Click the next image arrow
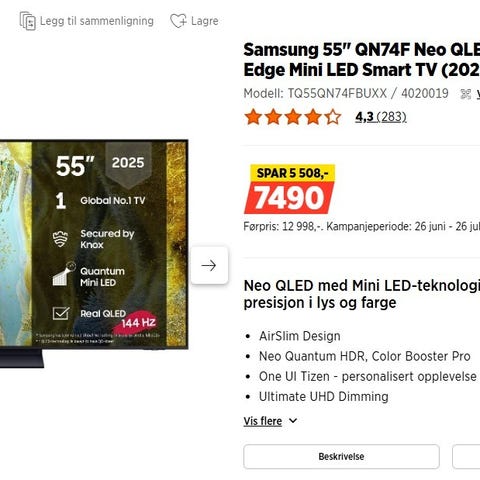This screenshot has width=480, height=480. point(209,265)
